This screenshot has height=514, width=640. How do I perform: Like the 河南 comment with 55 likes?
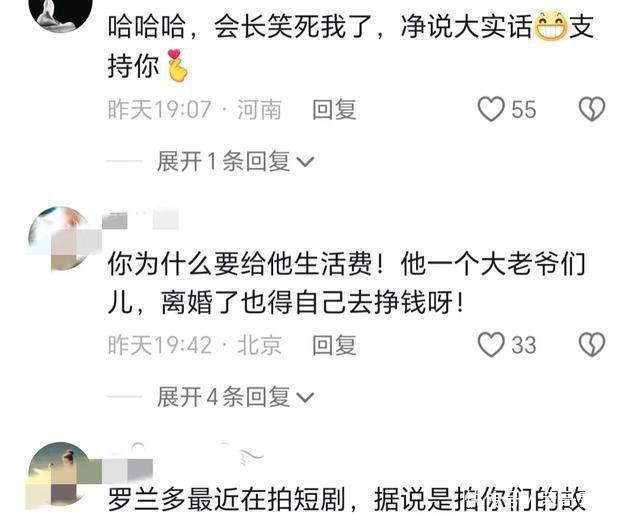[x=491, y=109]
